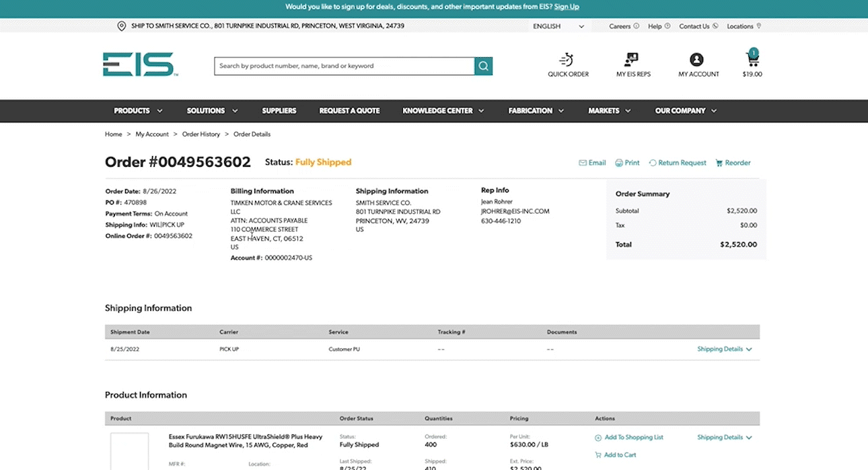
Task: Click the 8/25/2022 shipment date cell
Action: 124,350
